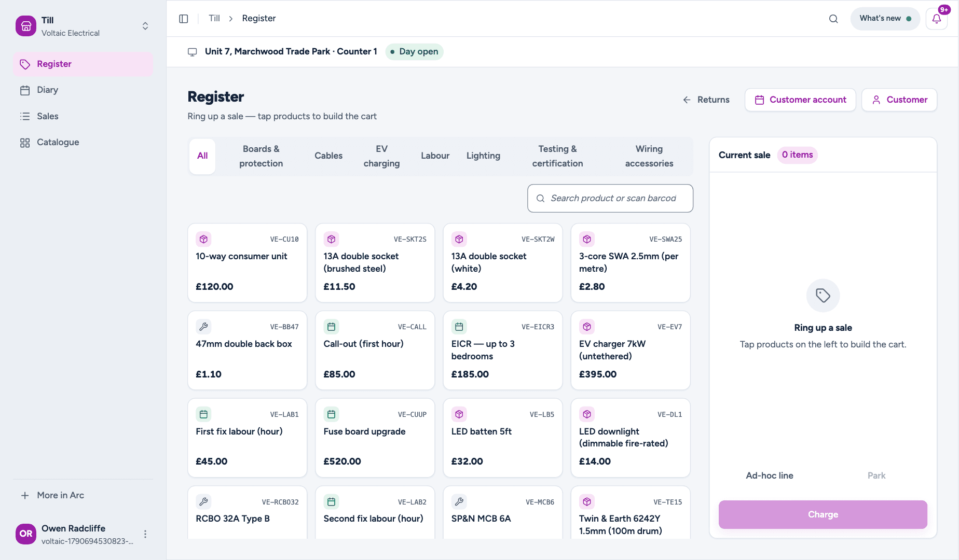This screenshot has height=560, width=959.
Task: Click calendar icon on Call-out (first hour)
Action: [x=331, y=327]
